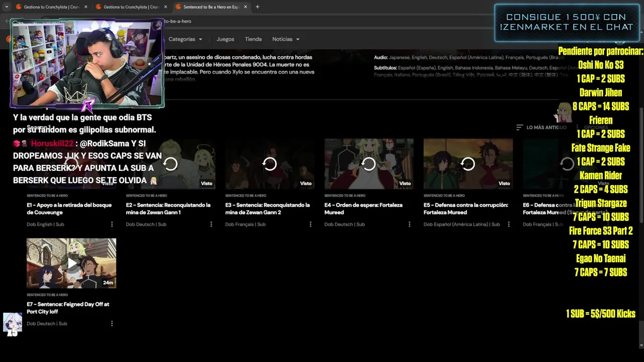Open title E7 - Sentence: Feigned Day Off
Image resolution: width=644 pixels, height=362 pixels.
point(68,308)
